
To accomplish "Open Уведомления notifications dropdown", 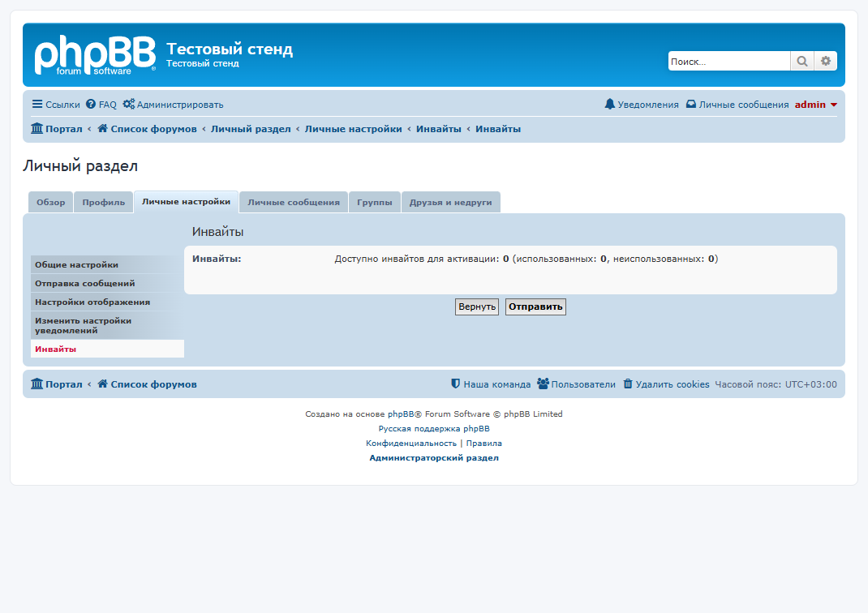I will tap(642, 105).
